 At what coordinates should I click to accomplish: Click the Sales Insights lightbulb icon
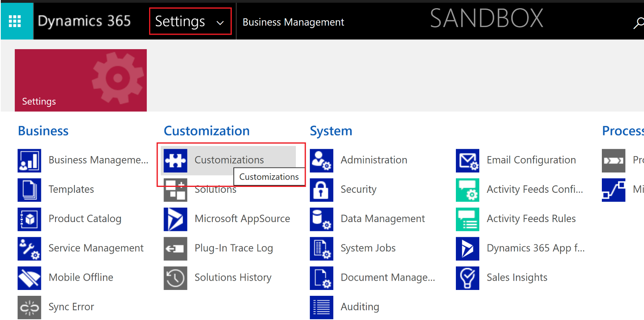pos(468,278)
